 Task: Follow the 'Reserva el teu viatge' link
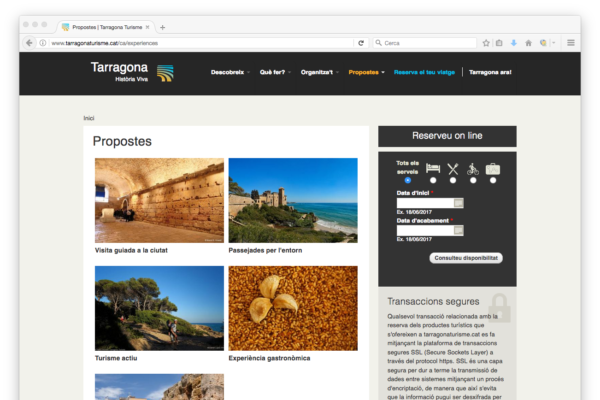pos(424,72)
